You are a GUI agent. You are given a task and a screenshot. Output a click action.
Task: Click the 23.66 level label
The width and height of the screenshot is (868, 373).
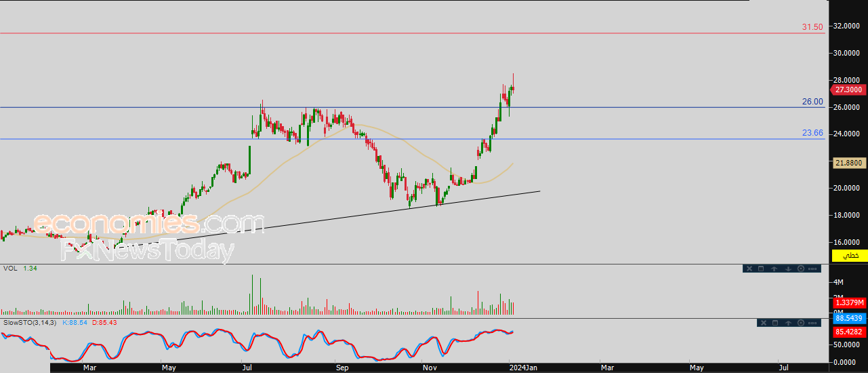[812, 133]
